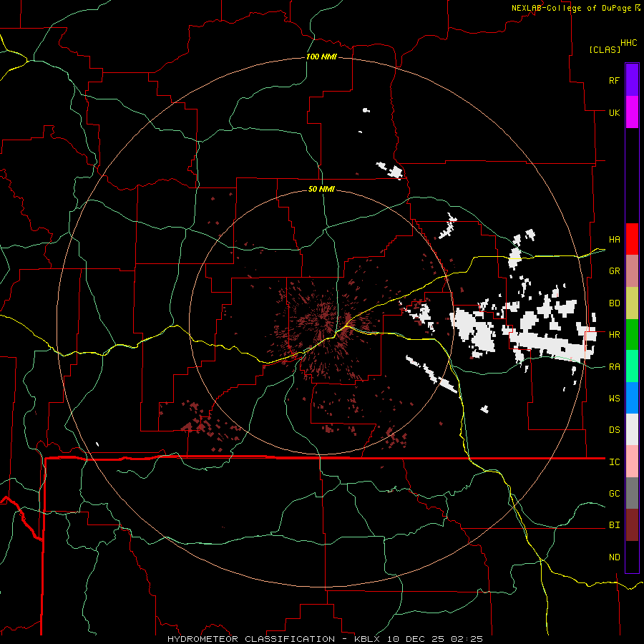Image resolution: width=644 pixels, height=644 pixels.
Task: Click the ND legend label
Action: tap(614, 557)
